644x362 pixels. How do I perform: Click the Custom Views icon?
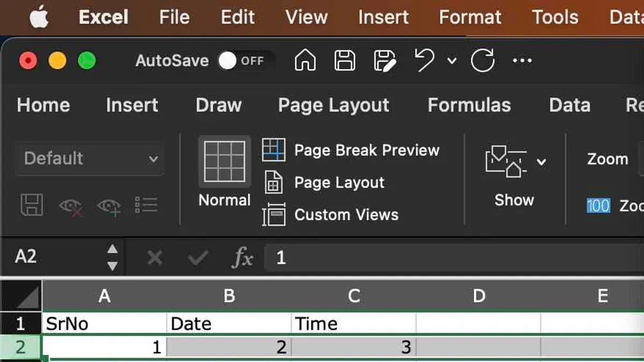point(274,215)
